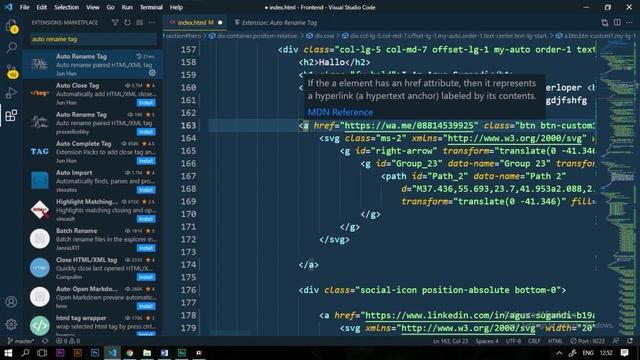
Task: Change the UTF-8 file encoding
Action: click(x=513, y=341)
